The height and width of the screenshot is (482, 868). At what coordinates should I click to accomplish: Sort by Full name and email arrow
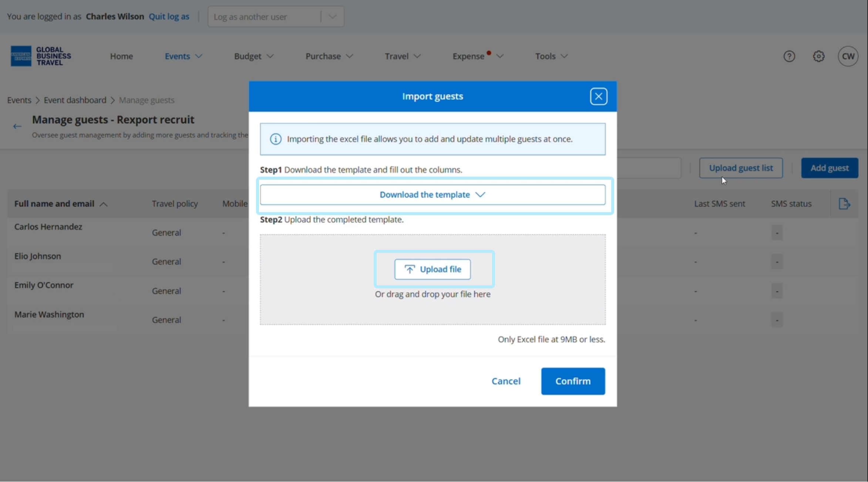pos(104,204)
